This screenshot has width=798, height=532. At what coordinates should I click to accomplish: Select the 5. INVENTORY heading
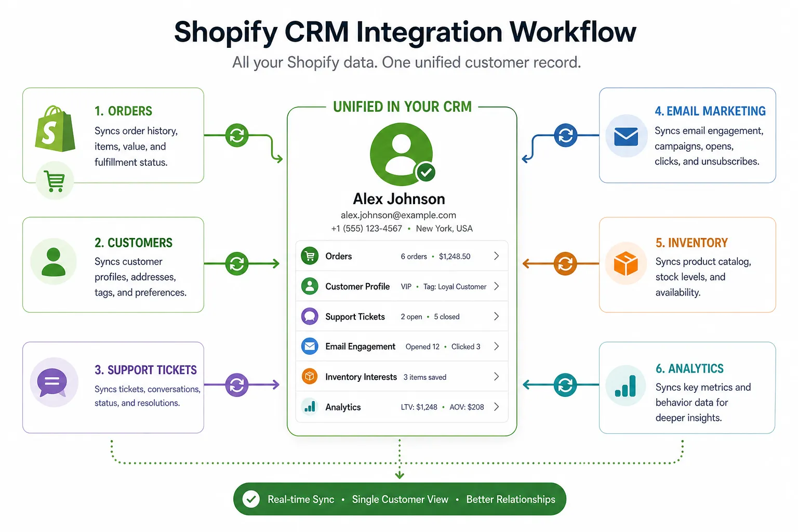click(x=691, y=243)
